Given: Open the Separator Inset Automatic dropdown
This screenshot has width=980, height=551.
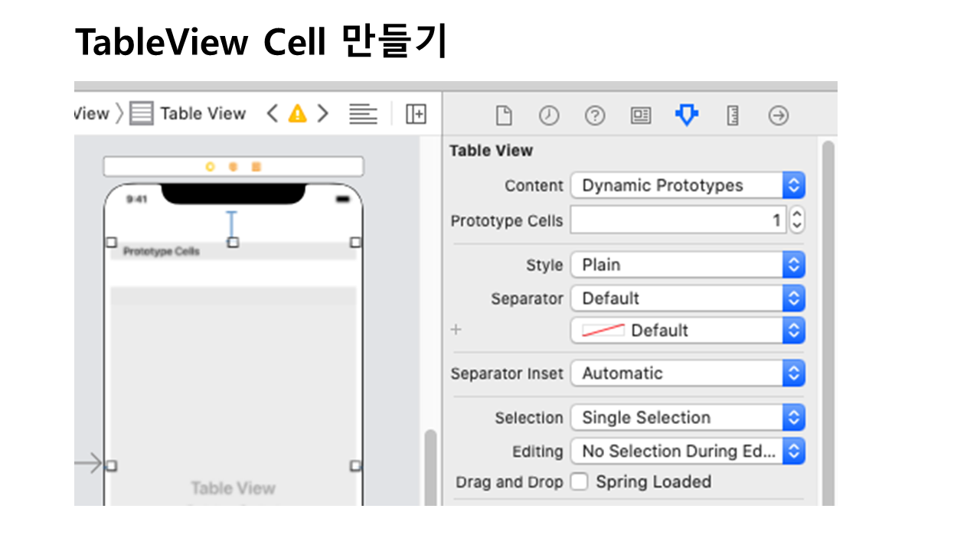Looking at the screenshot, I should [x=687, y=373].
